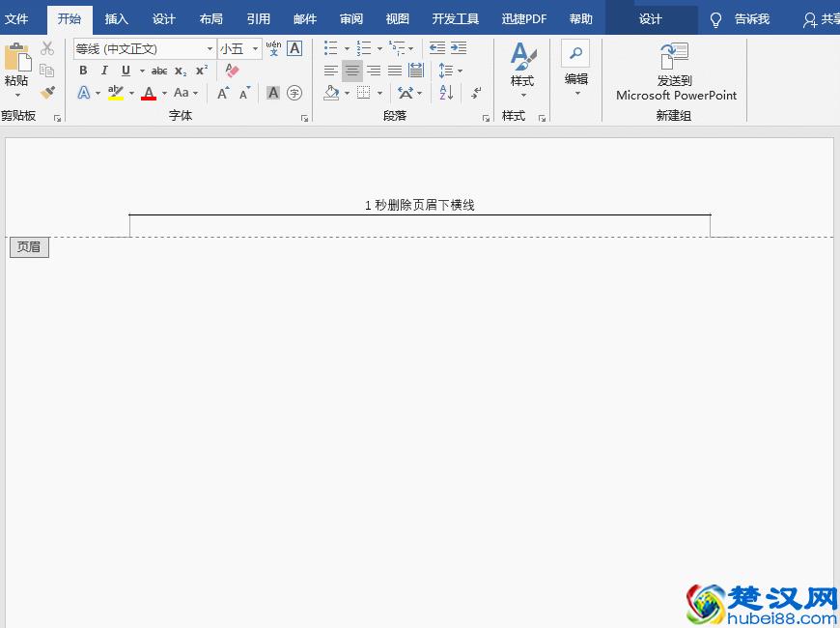
Task: Toggle italic formatting
Action: 104,71
